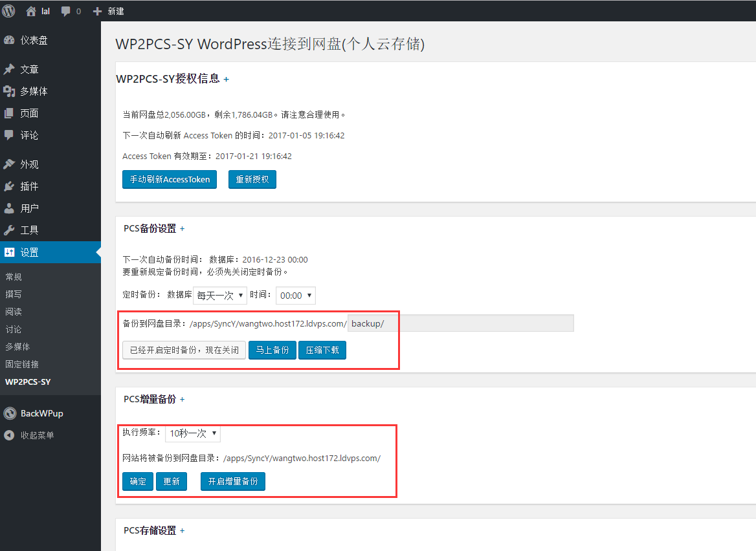Open the 插件 menu label
Screen dimensions: 756x551
[x=29, y=186]
